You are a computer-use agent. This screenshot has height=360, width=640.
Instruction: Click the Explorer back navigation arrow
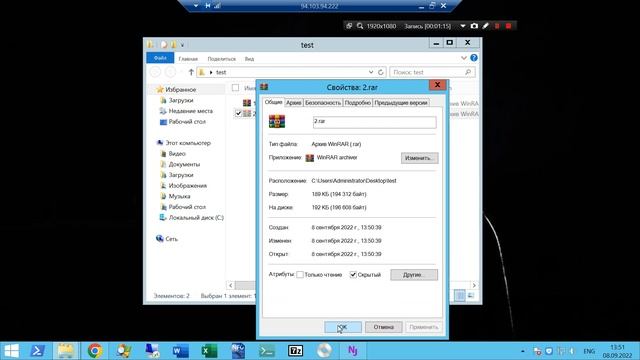tap(155, 72)
